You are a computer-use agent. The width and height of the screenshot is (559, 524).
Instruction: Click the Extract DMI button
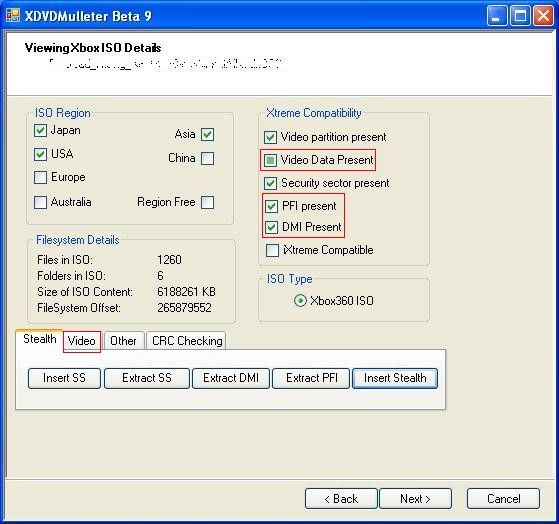tap(231, 378)
